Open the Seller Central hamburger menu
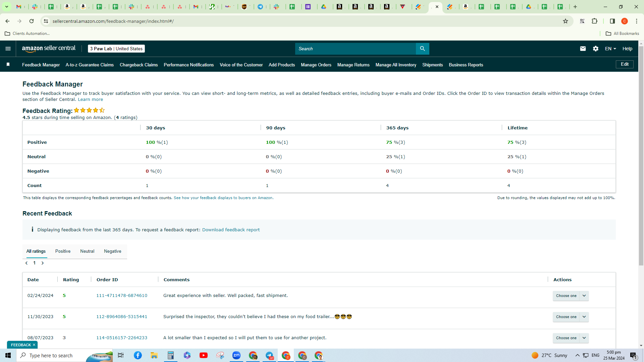Image resolution: width=644 pixels, height=362 pixels. 8,49
